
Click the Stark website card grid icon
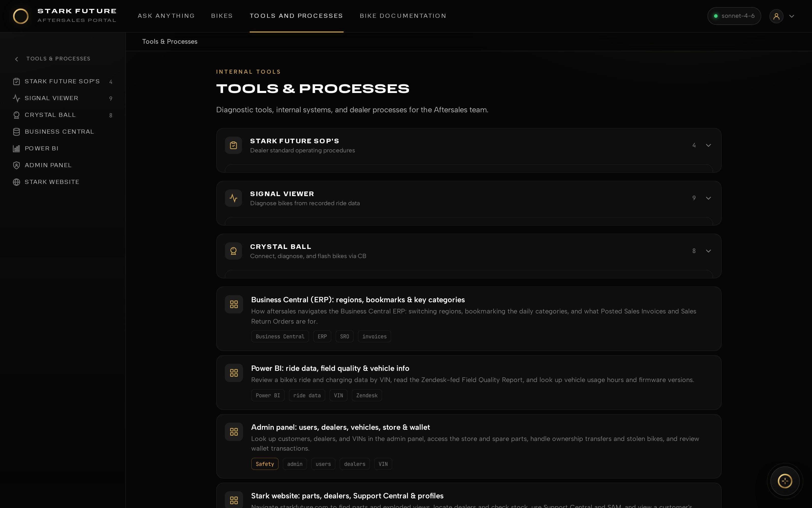[x=234, y=500]
